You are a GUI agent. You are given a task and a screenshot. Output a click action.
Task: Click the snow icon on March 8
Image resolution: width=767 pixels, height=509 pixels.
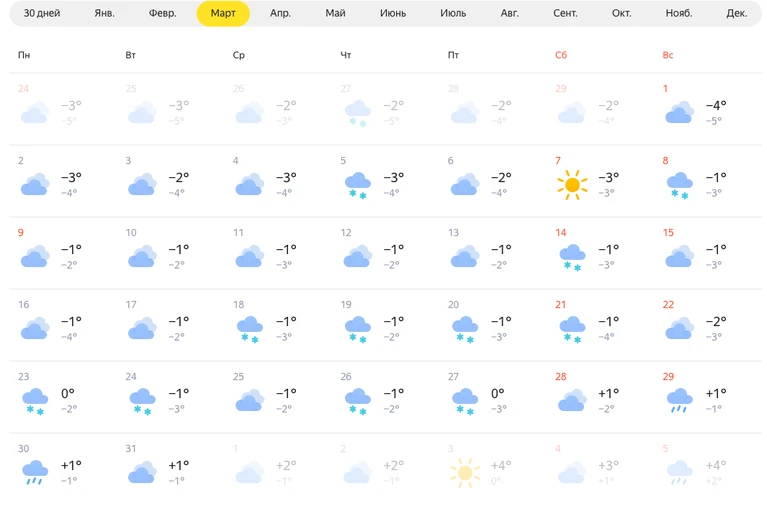click(679, 185)
